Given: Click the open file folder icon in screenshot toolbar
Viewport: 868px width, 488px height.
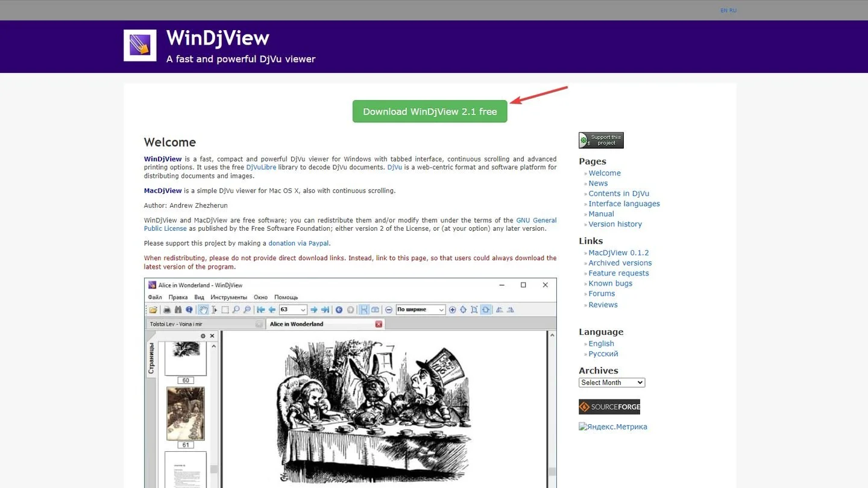Looking at the screenshot, I should pos(153,310).
